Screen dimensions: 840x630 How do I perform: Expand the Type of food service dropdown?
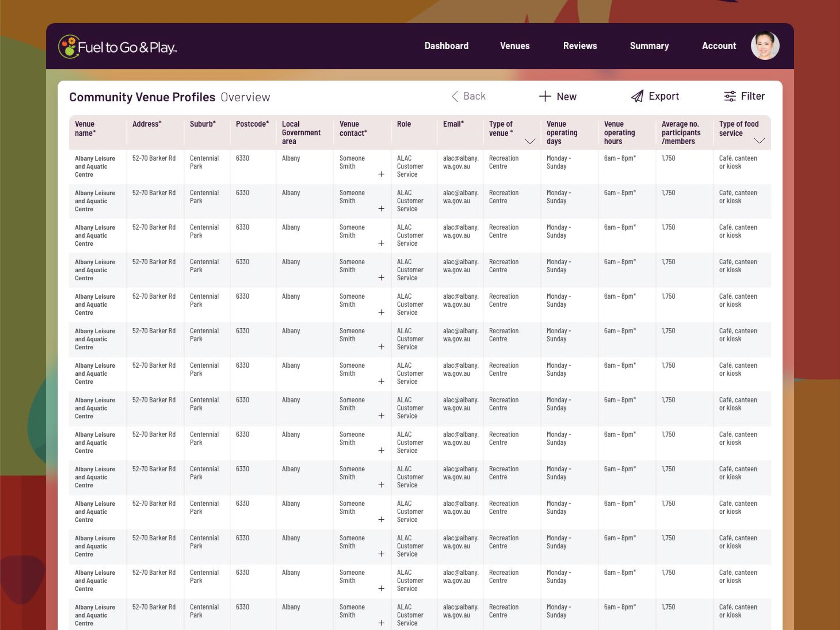(x=759, y=141)
